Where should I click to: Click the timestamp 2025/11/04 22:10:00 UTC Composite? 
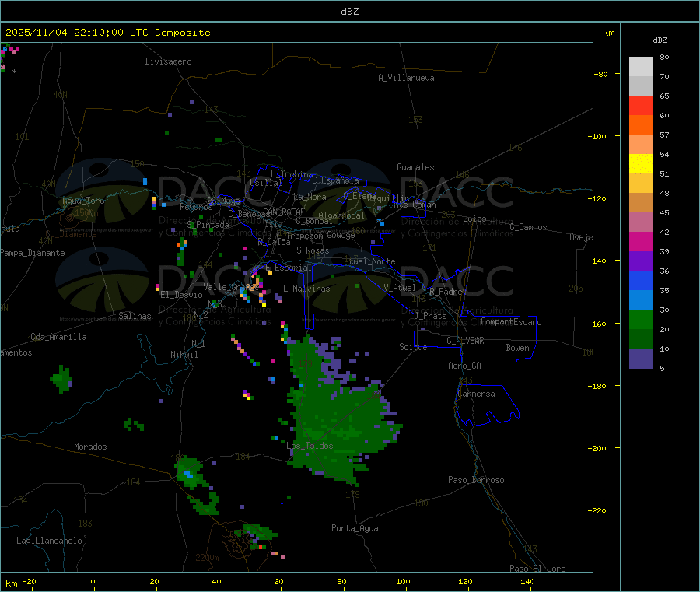[107, 33]
